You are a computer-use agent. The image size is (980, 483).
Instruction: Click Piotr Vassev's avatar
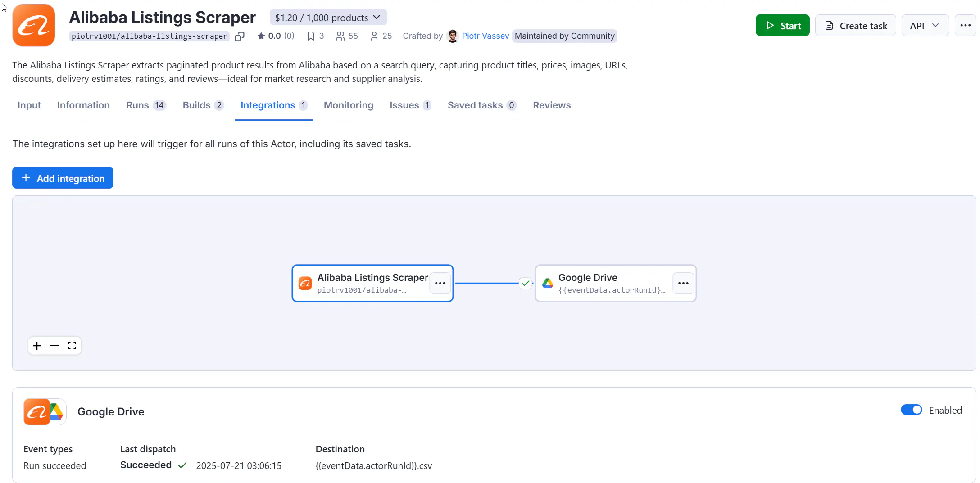[x=453, y=36]
